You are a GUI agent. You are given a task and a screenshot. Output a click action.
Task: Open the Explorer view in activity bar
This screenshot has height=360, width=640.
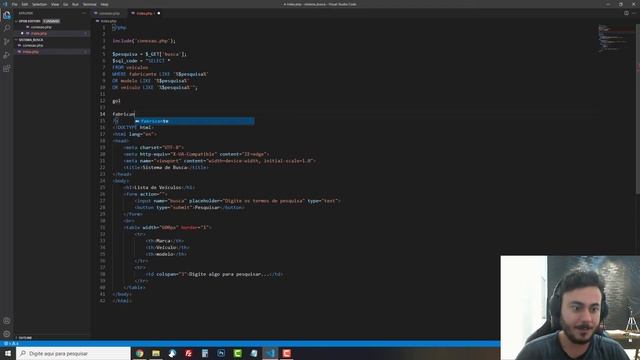coord(7,15)
